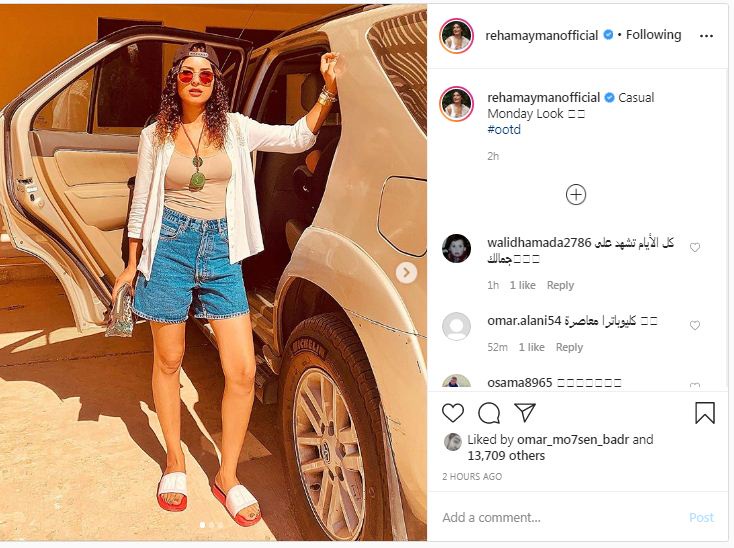Open the #ootd hashtag
The image size is (734, 548).
[x=504, y=130]
